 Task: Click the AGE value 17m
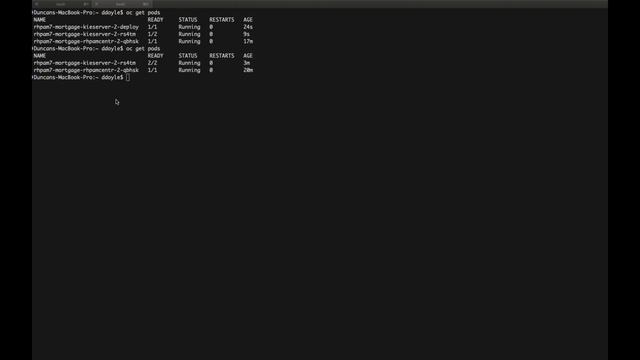248,41
